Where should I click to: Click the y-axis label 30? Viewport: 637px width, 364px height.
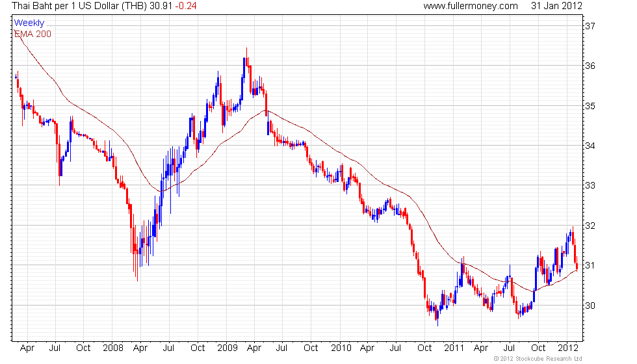pyautogui.click(x=590, y=305)
